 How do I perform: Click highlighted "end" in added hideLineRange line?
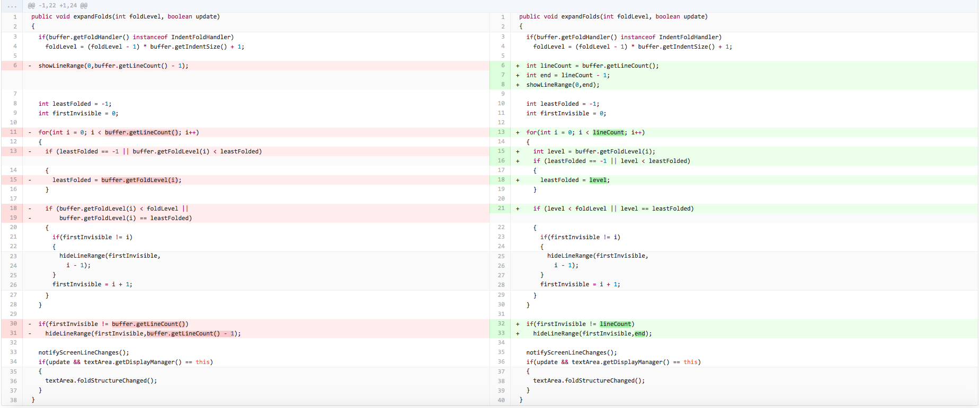[640, 333]
